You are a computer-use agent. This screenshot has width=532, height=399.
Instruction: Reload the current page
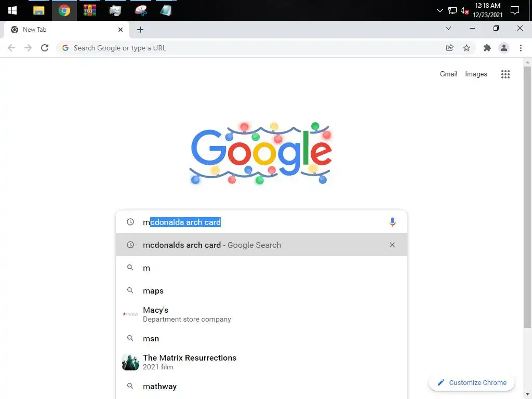[45, 48]
